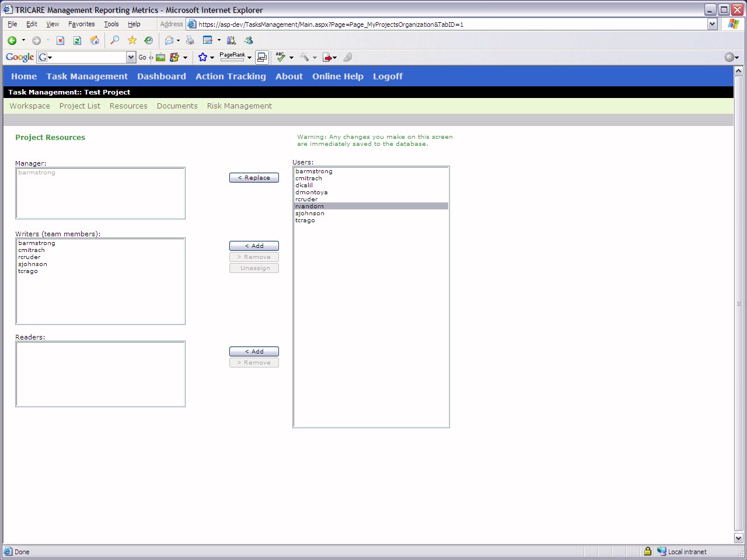Click the History icon in toolbar
This screenshot has height=560, width=747.
[149, 40]
